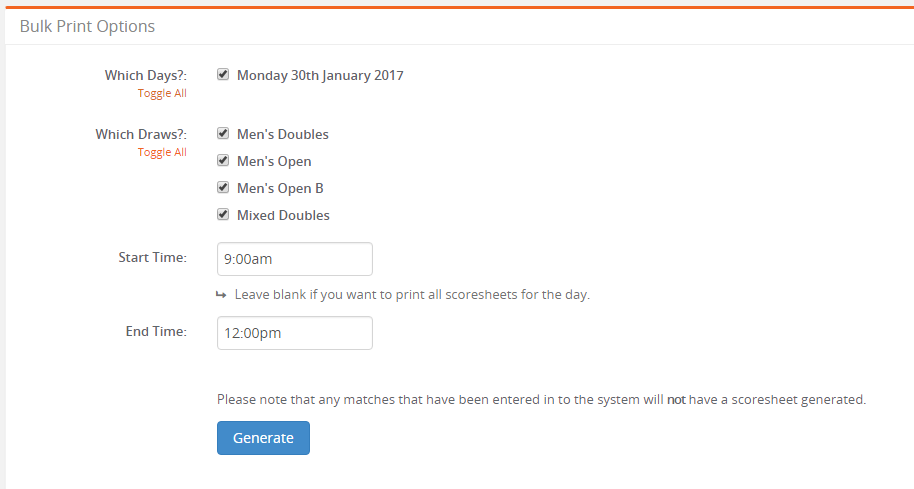Untick the Men's Open checkbox
The image size is (914, 489).
pos(223,160)
